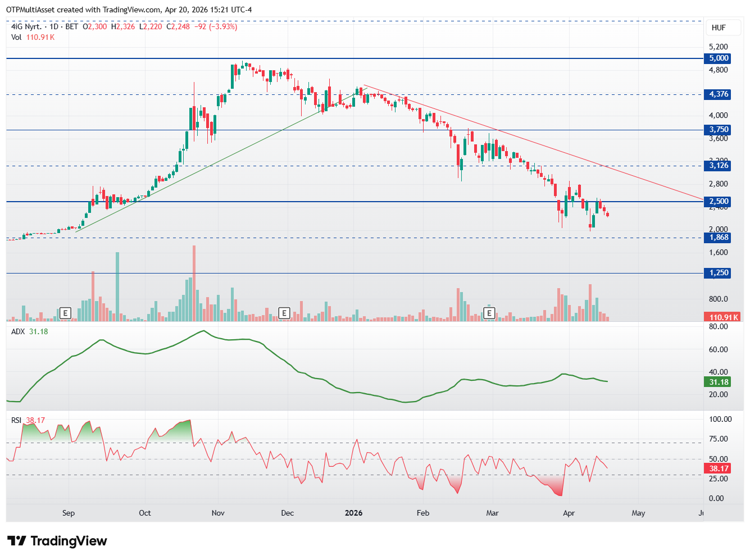Select the 5,000 price level label
Screen dimensions: 750x560
[x=719, y=58]
